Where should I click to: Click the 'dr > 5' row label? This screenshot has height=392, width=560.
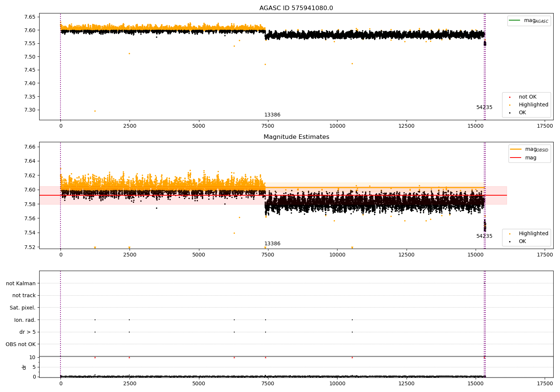[28, 332]
